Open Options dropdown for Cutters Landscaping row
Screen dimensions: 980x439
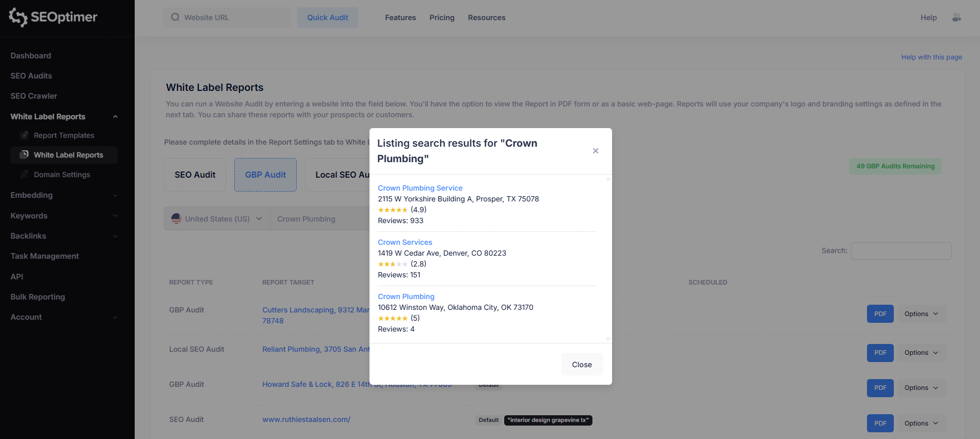coord(921,314)
